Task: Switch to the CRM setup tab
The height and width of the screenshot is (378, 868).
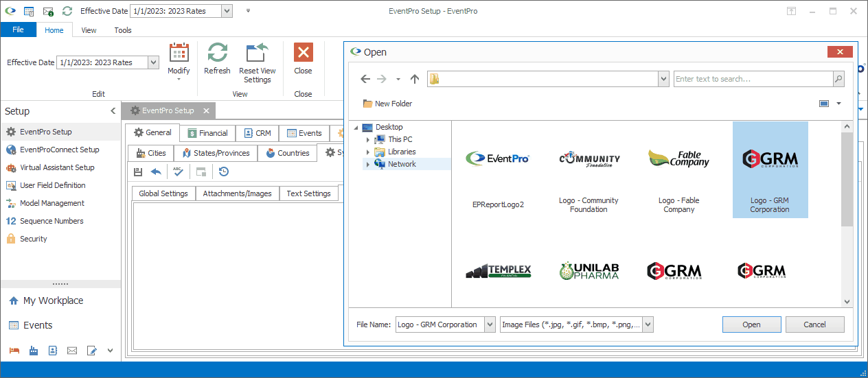Action: [x=257, y=133]
